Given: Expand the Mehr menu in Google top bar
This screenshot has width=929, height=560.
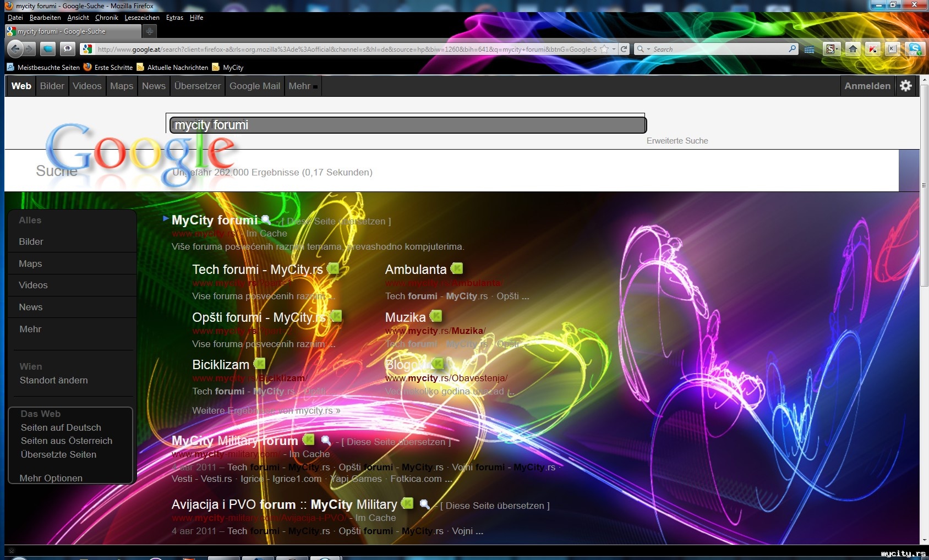Looking at the screenshot, I should [x=303, y=86].
